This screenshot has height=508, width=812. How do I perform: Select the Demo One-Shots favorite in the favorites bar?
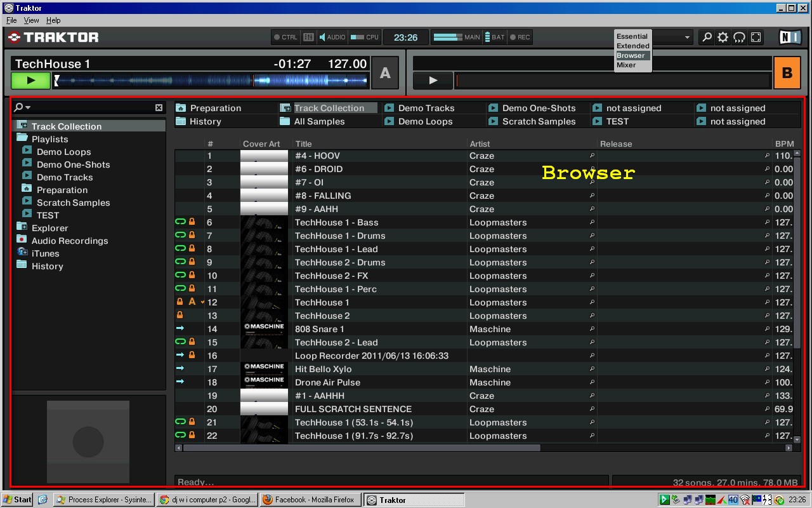tap(539, 108)
